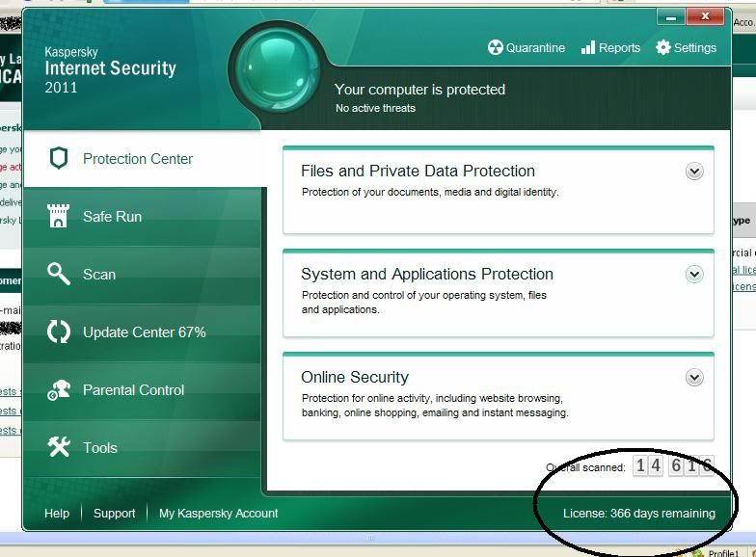This screenshot has width=756, height=557.
Task: Open Parental Control section
Action: 142,389
